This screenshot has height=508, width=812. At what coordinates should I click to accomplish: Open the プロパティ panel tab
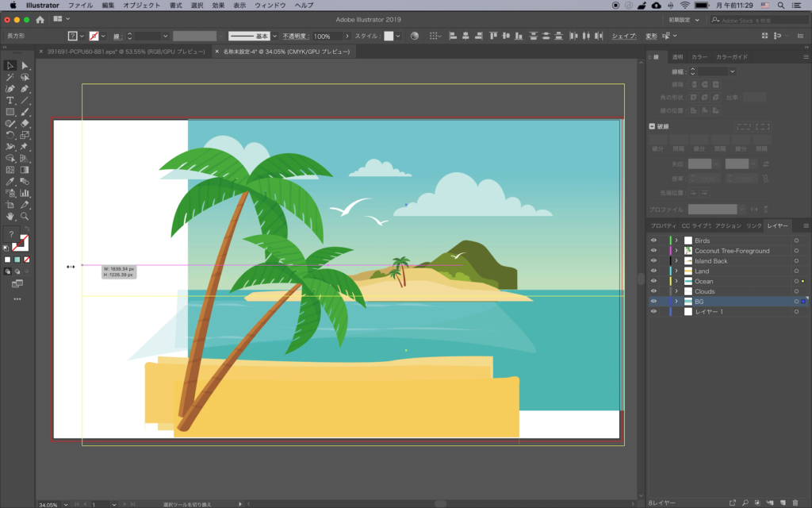click(664, 226)
